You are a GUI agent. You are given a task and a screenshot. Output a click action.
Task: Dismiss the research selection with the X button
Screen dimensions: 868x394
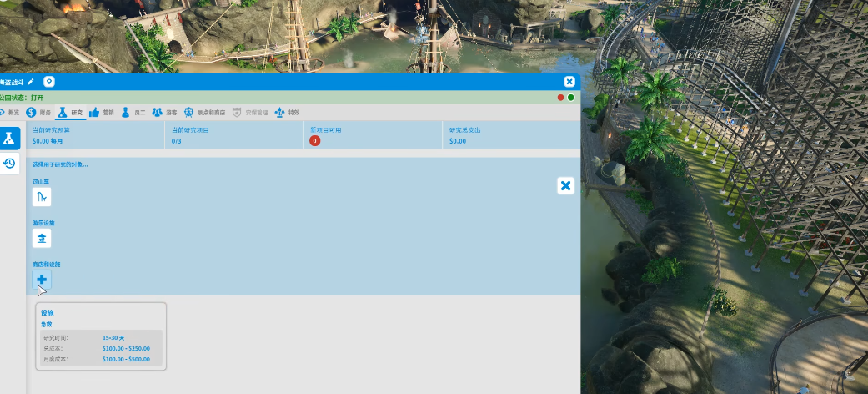click(566, 185)
